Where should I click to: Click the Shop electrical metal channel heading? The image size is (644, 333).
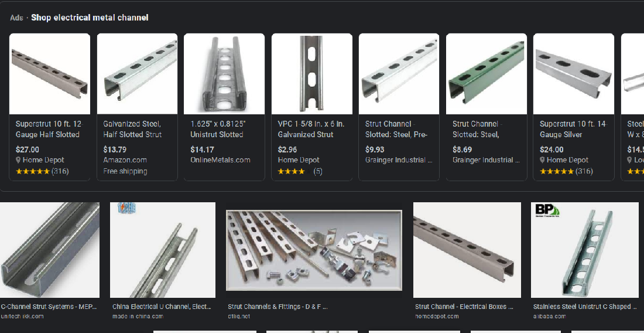[x=90, y=18]
